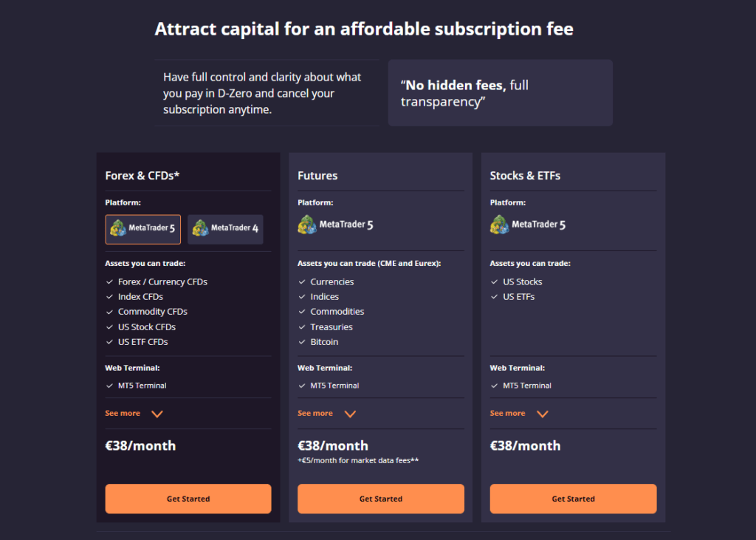
Task: Click the No hidden fees quote card
Action: coord(500,92)
